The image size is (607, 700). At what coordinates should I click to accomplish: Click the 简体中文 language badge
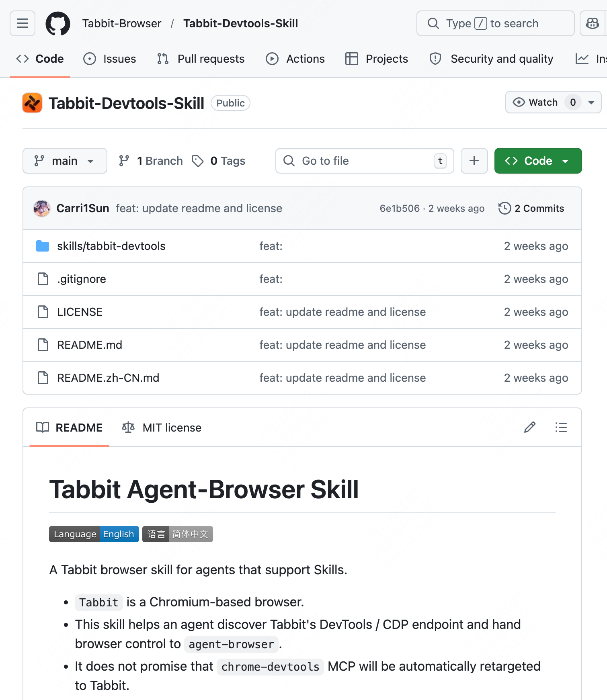tap(178, 534)
